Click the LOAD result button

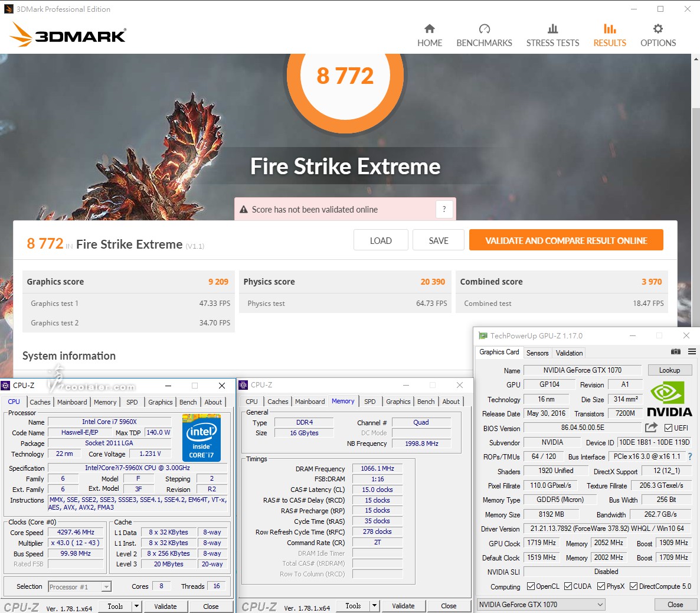tap(381, 240)
